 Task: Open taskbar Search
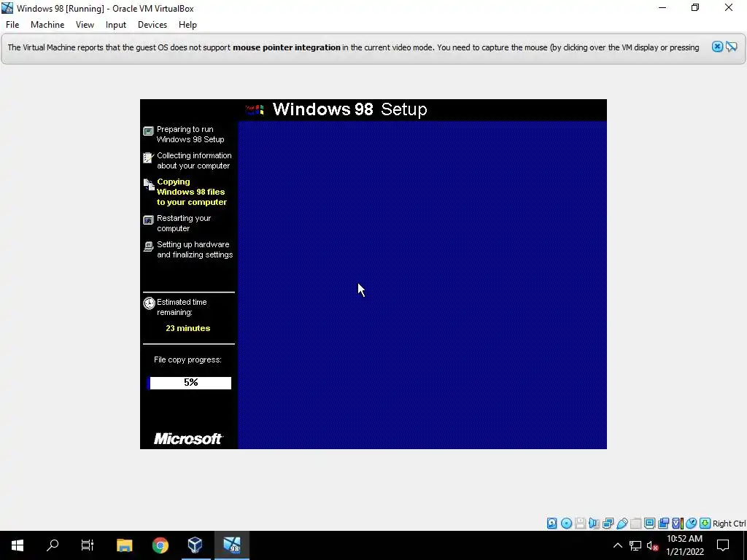[53, 545]
